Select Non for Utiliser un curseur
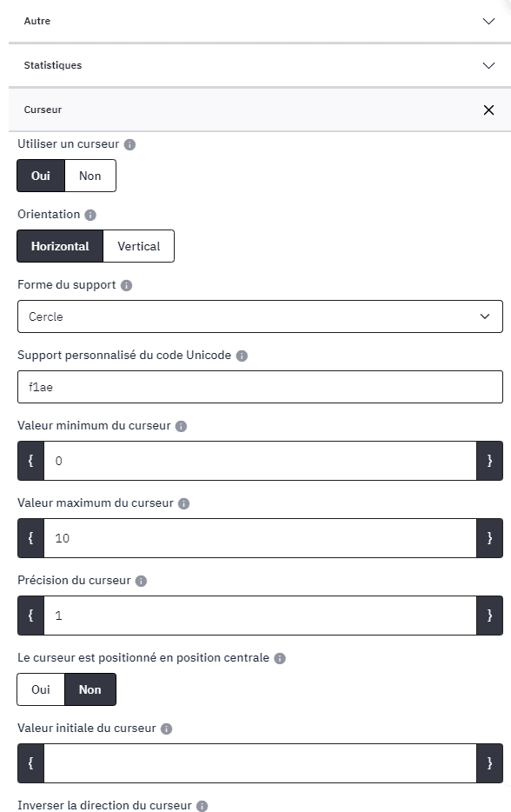The image size is (511, 812). (90, 176)
